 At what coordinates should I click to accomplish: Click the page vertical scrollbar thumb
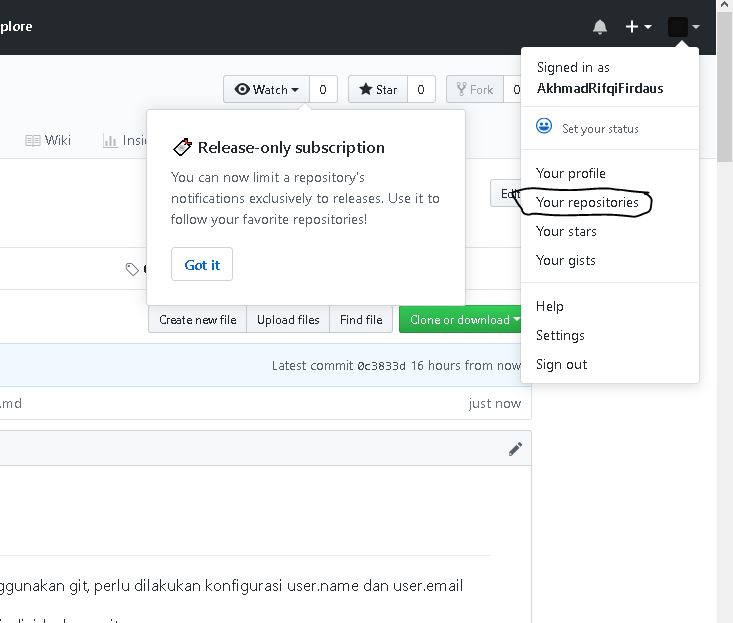[724, 87]
